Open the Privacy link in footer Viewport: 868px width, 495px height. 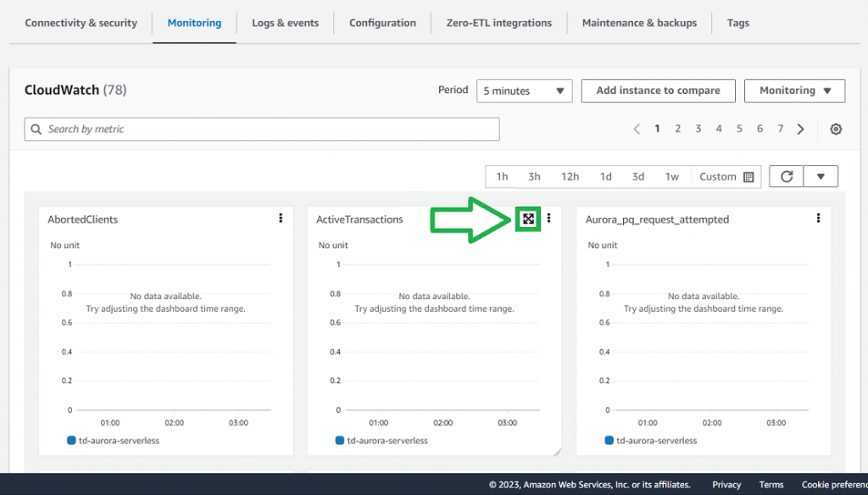coord(726,485)
